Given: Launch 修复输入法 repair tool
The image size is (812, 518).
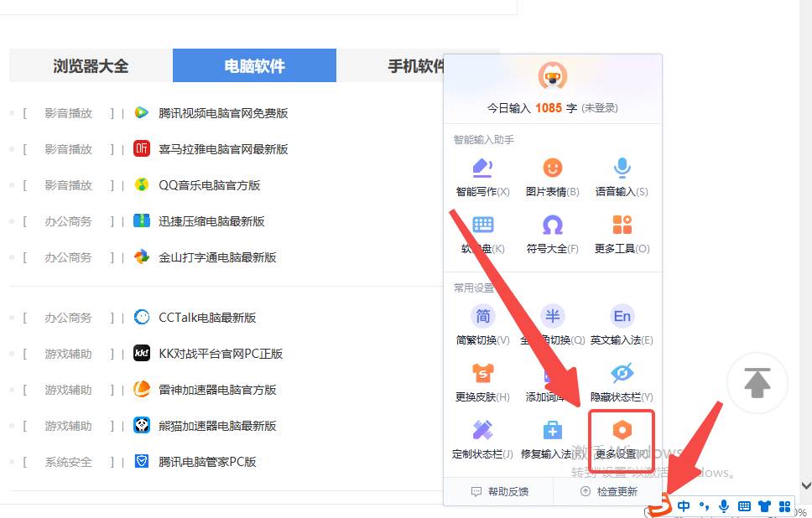Looking at the screenshot, I should coord(552,440).
